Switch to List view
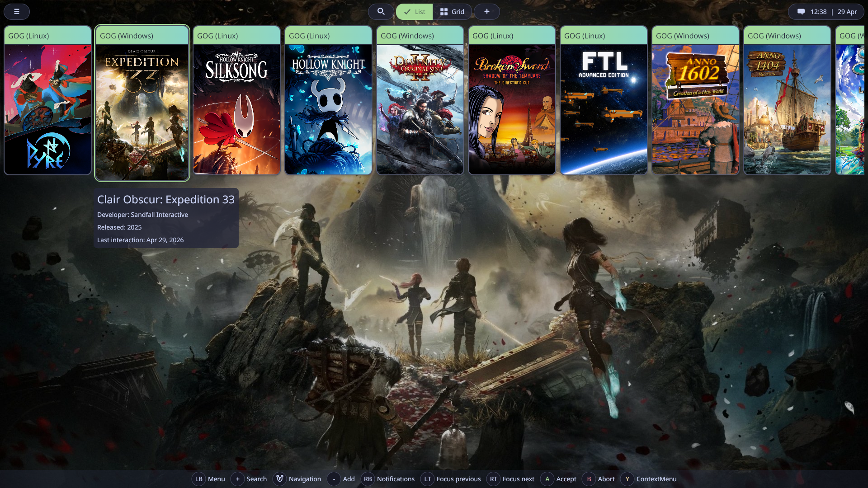The image size is (868, 488). click(415, 12)
